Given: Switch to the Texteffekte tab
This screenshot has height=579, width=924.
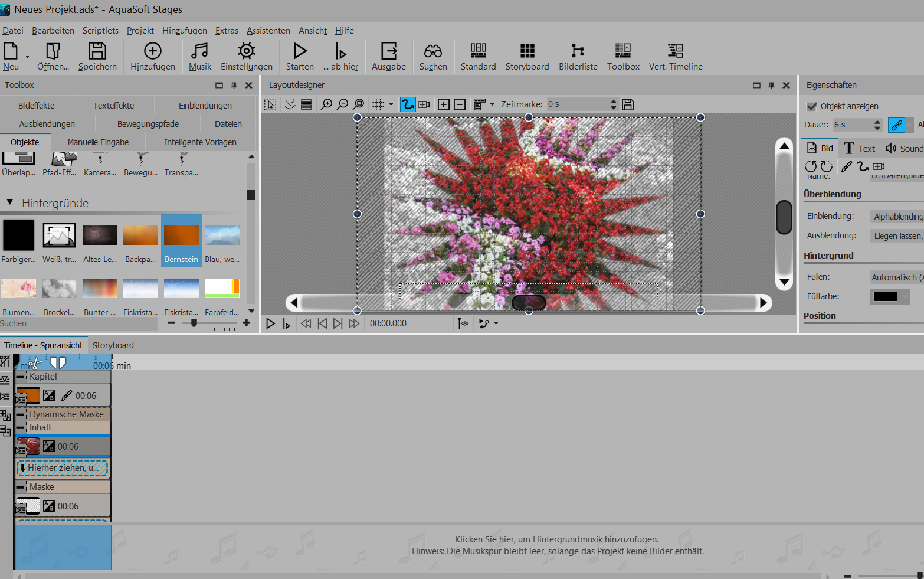Looking at the screenshot, I should [113, 106].
